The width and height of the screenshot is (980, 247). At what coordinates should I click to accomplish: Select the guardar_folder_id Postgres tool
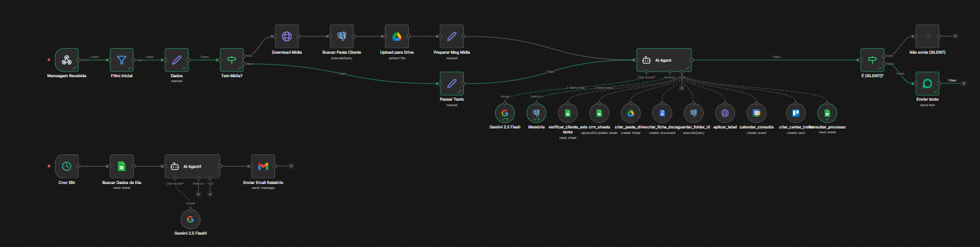click(694, 113)
